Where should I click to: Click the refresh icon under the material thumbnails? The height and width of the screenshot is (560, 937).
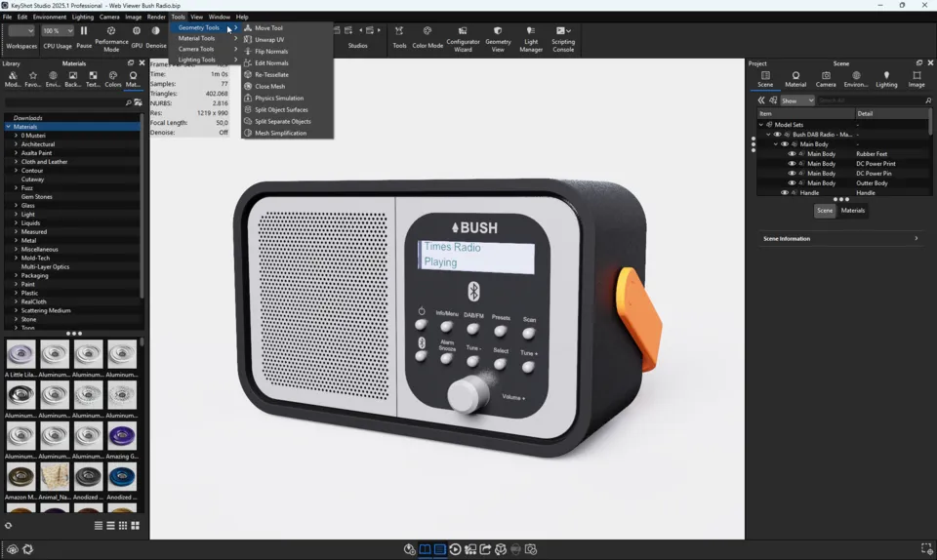coord(9,526)
